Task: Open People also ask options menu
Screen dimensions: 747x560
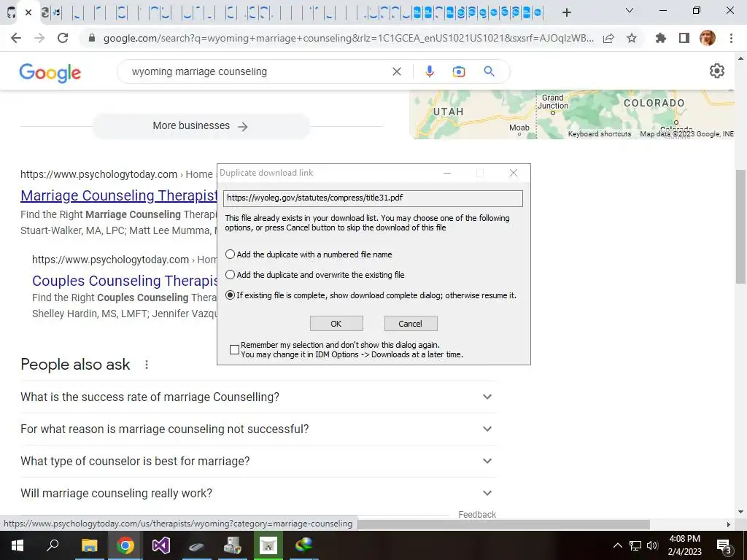Action: (146, 365)
